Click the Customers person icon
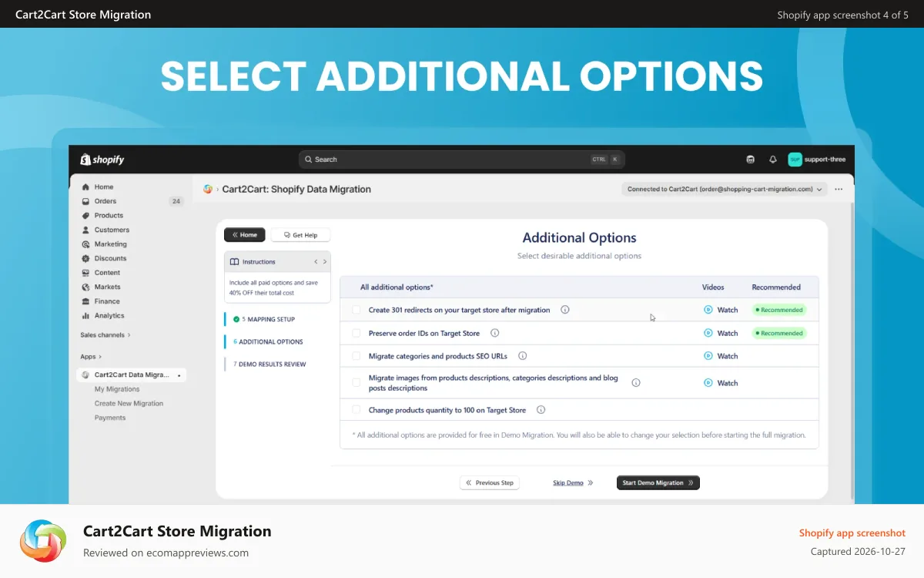Viewport: 924px width, 578px height. click(85, 230)
